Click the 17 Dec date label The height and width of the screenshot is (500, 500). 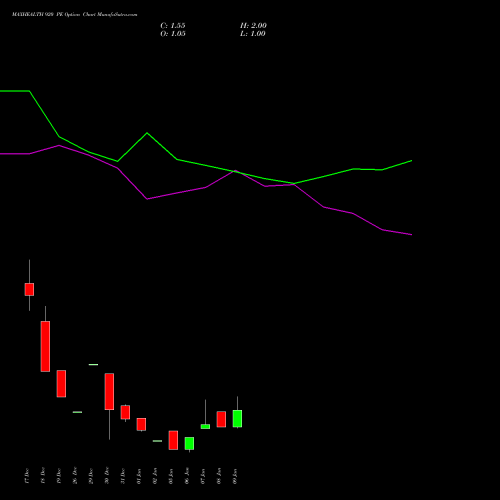[27, 476]
